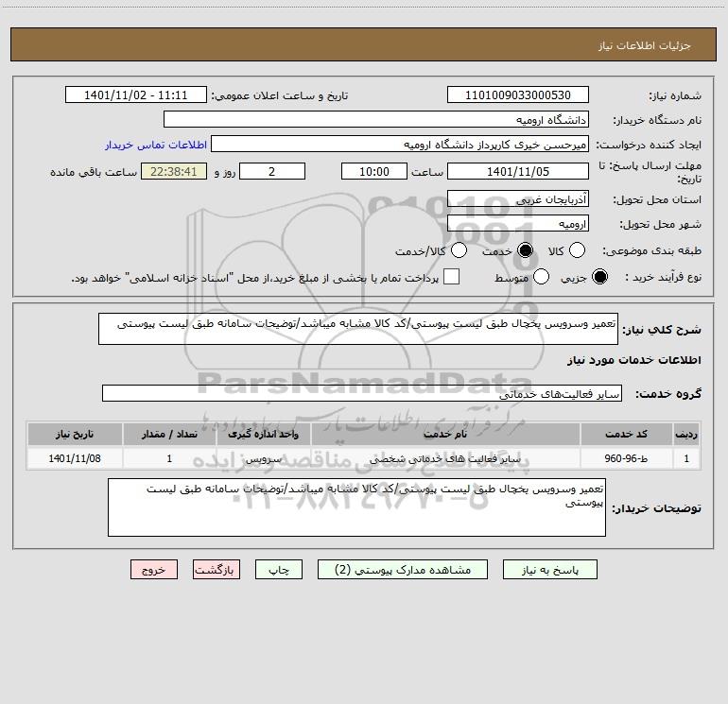Click the service group field سایر فعالیت‌های خدماتی
The width and height of the screenshot is (728, 704).
(362, 393)
